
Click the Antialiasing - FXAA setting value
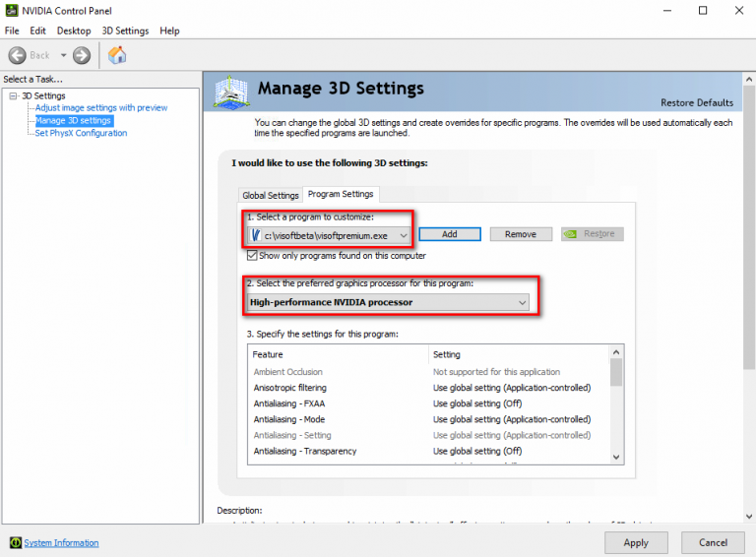click(477, 403)
